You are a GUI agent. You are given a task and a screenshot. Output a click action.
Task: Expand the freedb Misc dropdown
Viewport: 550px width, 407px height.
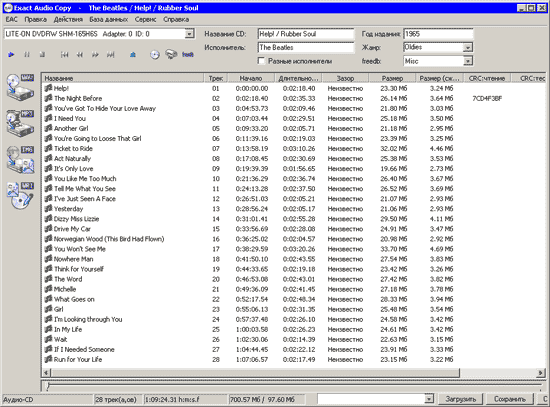pos(468,61)
